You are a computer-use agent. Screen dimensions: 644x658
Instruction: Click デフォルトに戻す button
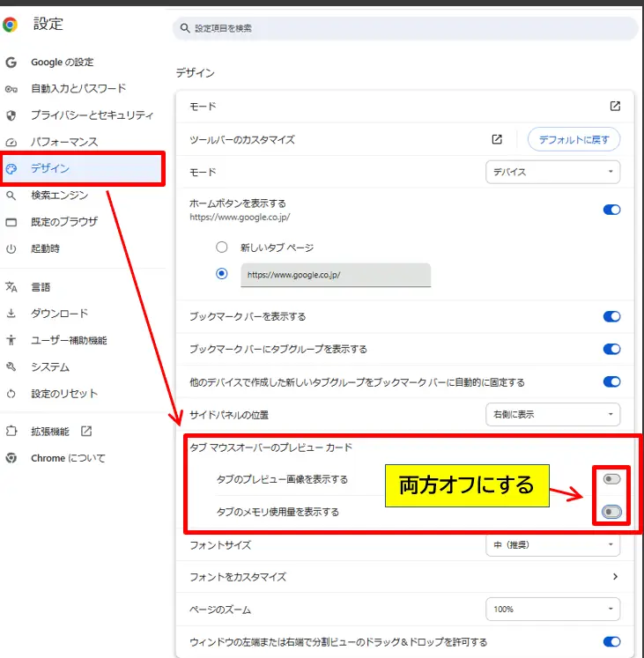point(574,139)
